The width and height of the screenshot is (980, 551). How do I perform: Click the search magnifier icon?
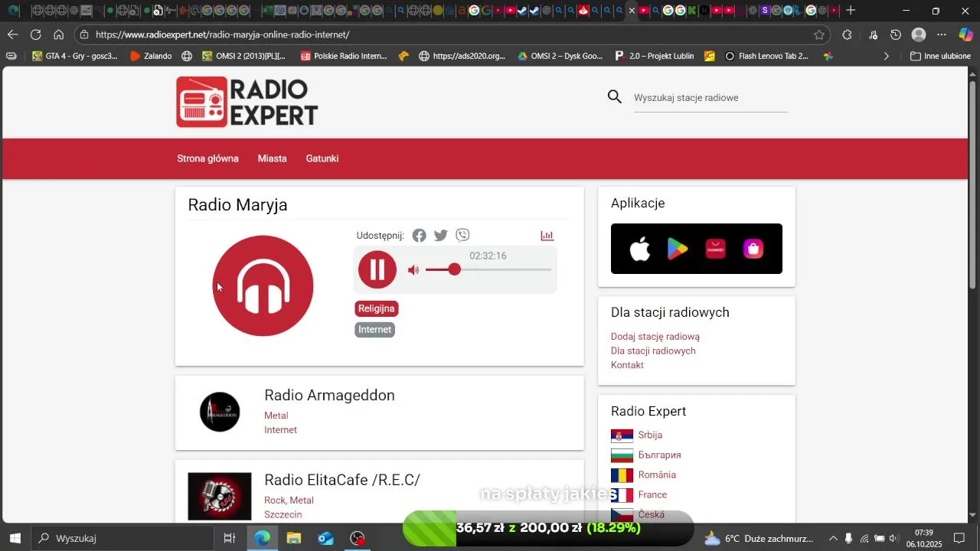pyautogui.click(x=615, y=97)
